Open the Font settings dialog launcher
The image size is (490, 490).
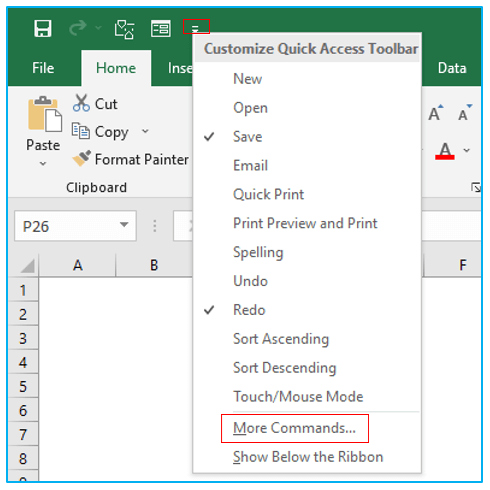point(476,187)
